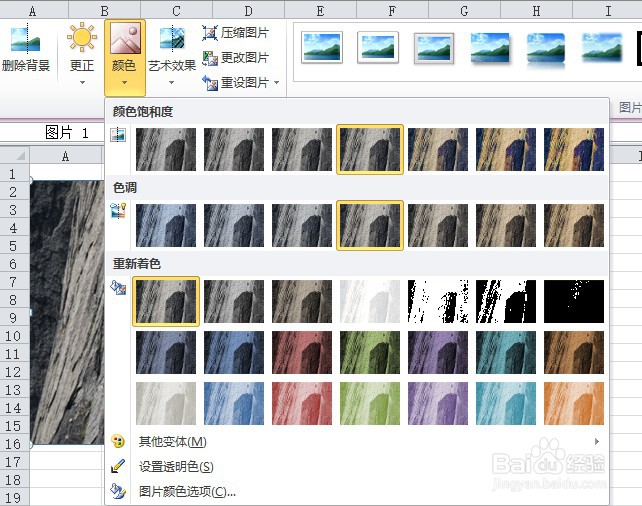Viewport: 642px width, 506px height.
Task: Apply the light aqua recolor thumbnail
Action: click(506, 403)
